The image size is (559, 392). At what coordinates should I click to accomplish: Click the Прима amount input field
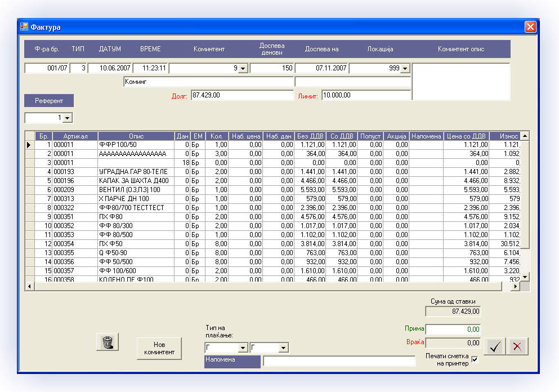point(453,329)
